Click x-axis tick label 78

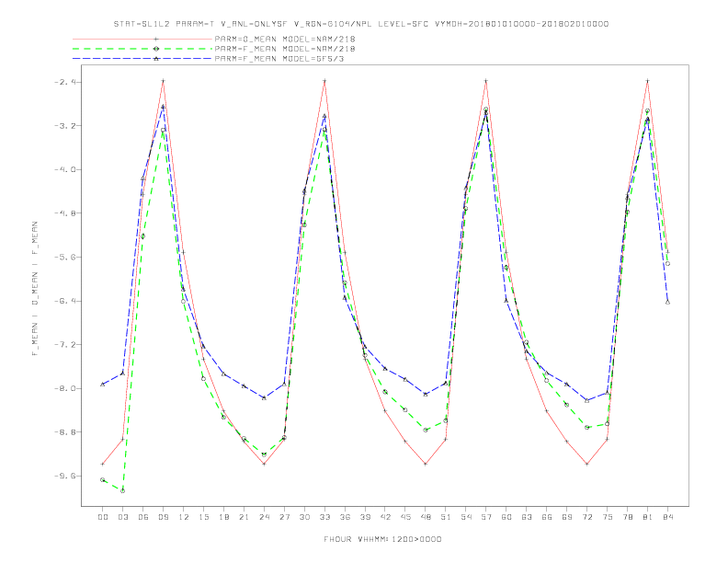point(628,517)
